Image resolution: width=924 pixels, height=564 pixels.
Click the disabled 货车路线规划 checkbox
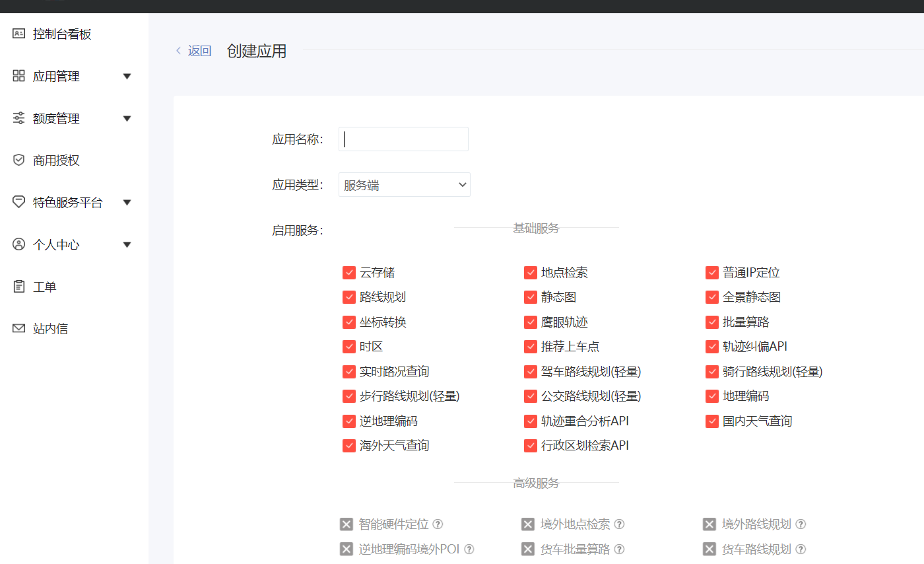tap(709, 549)
